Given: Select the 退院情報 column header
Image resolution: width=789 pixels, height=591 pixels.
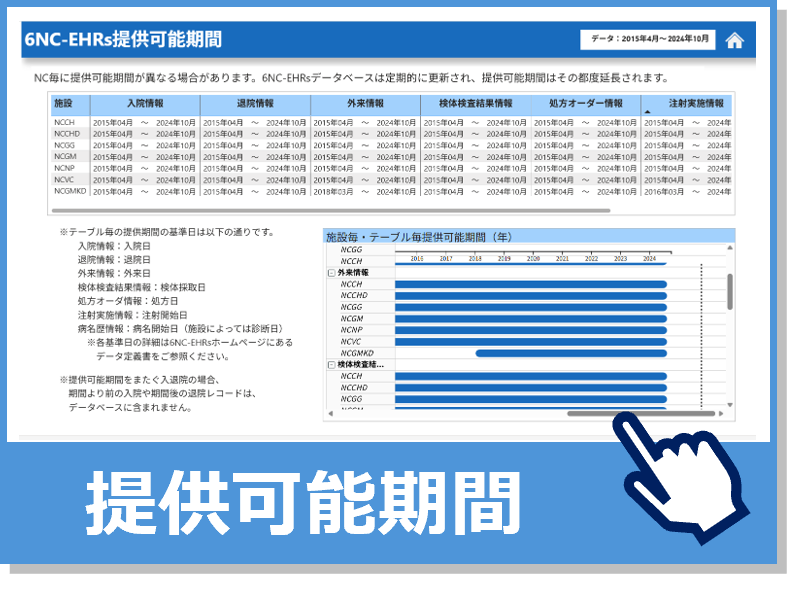Looking at the screenshot, I should click(x=255, y=104).
